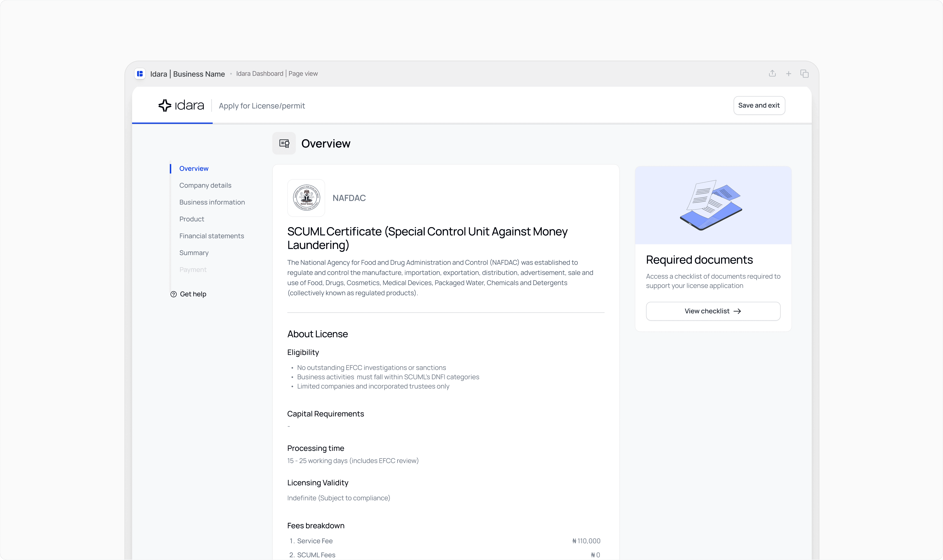Image resolution: width=943 pixels, height=560 pixels.
Task: Click the Get help question mark icon
Action: point(173,294)
